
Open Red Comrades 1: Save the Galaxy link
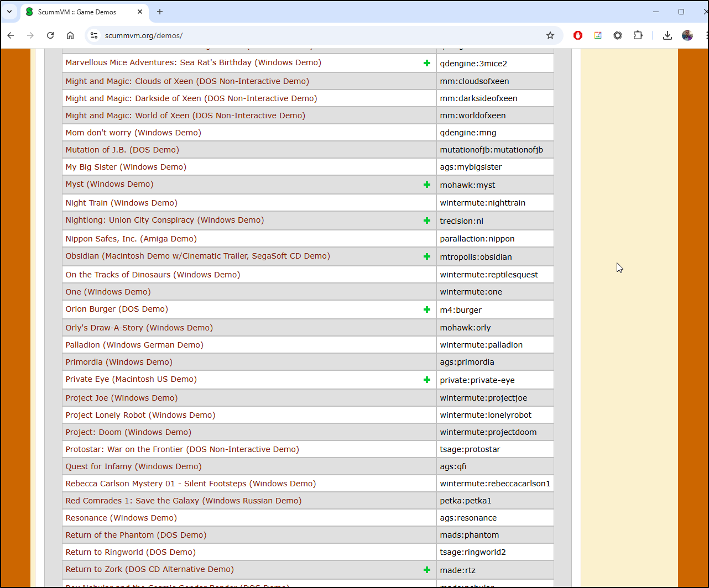coord(184,501)
